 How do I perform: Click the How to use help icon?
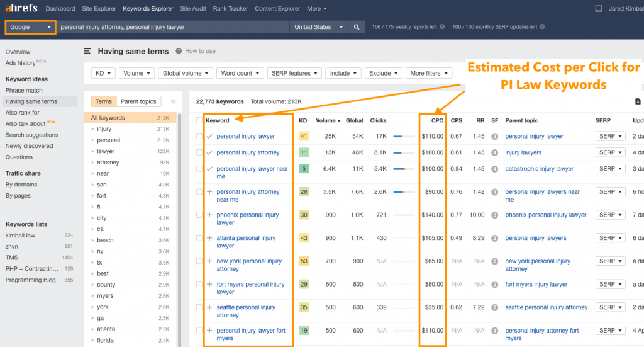pyautogui.click(x=179, y=51)
